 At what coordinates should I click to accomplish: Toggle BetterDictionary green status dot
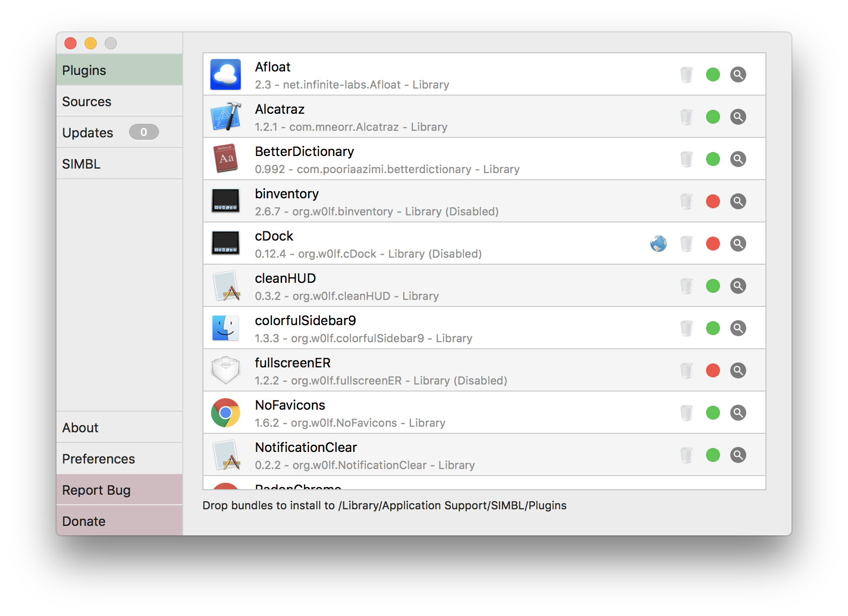click(x=713, y=159)
